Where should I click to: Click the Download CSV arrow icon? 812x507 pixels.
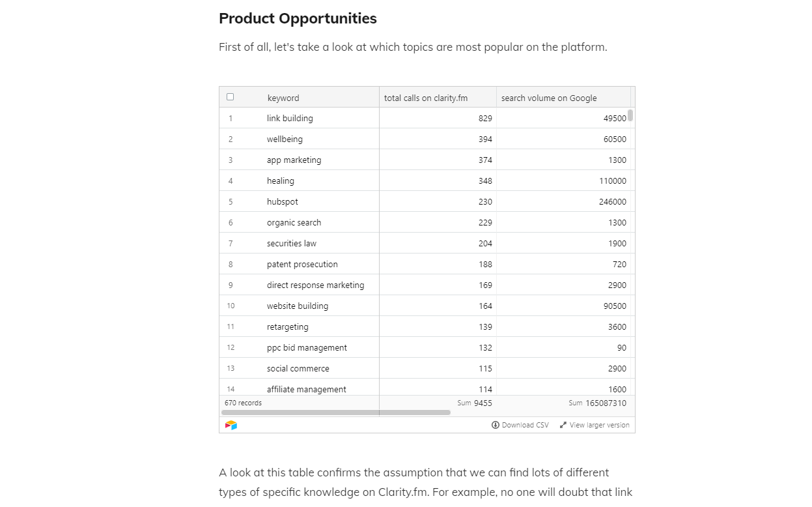[x=496, y=425]
